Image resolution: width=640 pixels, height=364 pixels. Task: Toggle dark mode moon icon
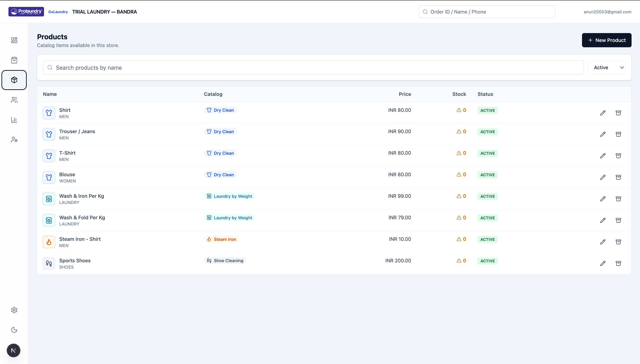pos(14,330)
